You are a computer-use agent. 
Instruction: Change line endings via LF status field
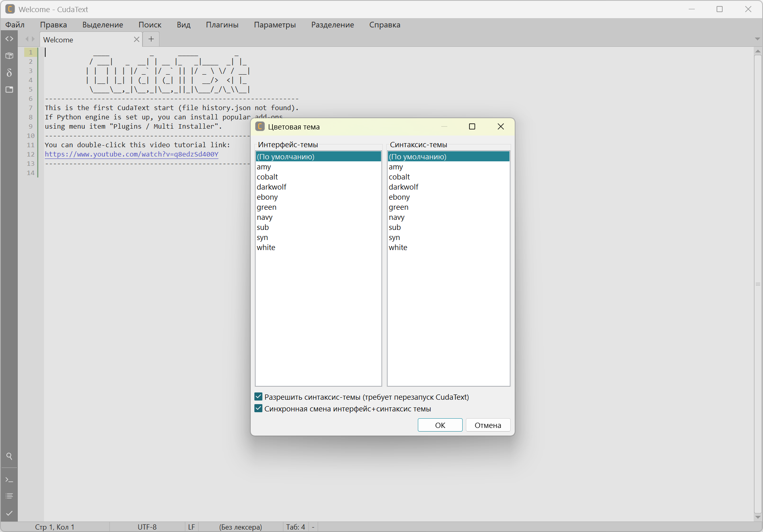(x=191, y=527)
